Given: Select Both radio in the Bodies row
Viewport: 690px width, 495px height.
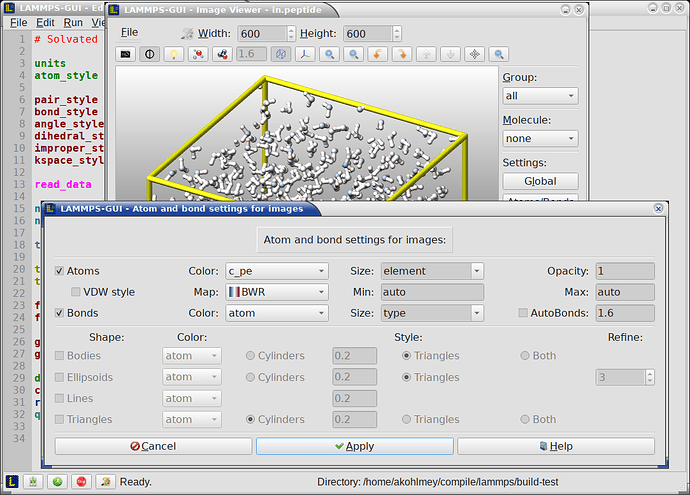Looking at the screenshot, I should pos(525,356).
